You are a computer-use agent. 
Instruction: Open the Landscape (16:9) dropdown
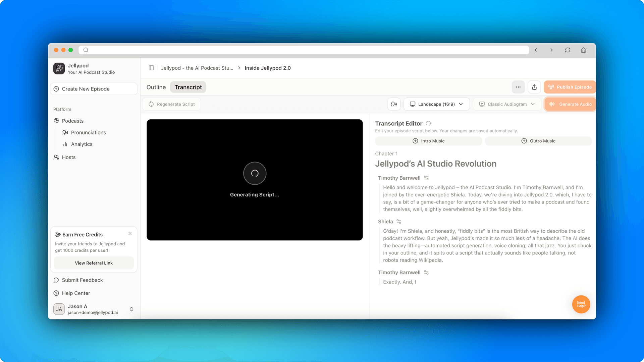436,104
